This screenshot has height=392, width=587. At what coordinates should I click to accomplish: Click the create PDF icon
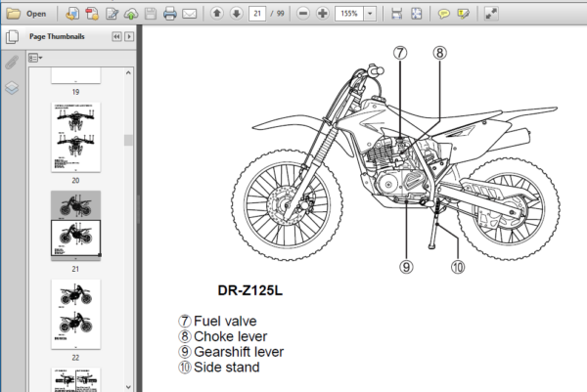pyautogui.click(x=72, y=14)
